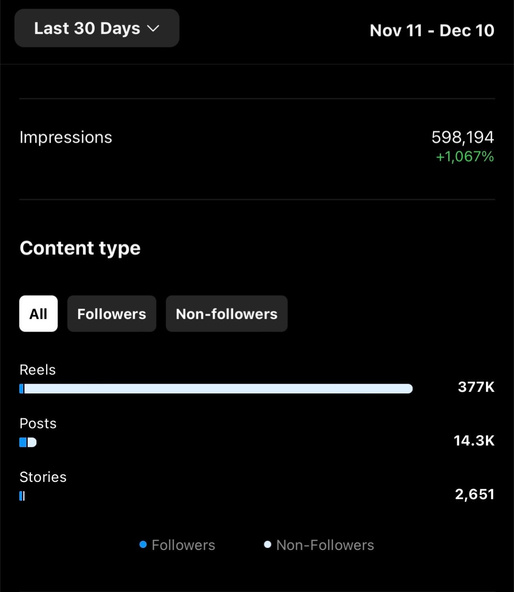
Task: Select the All filter chip
Action: [x=39, y=314]
